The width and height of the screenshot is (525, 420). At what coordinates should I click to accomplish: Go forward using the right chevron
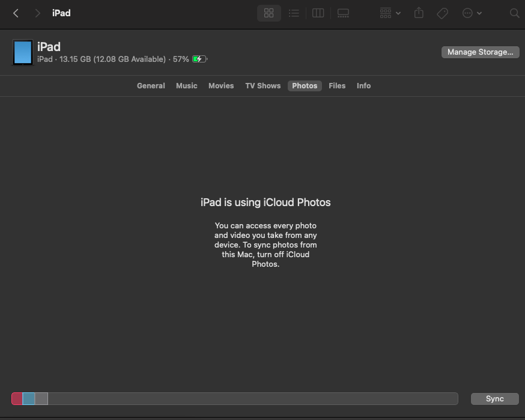pos(37,13)
